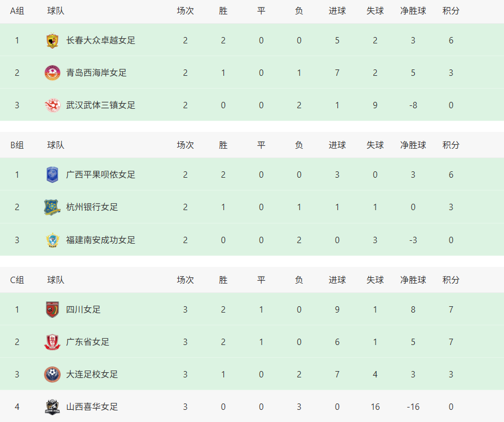The width and height of the screenshot is (504, 422).
Task: Click the 四川女足 team logo
Action: pos(53,310)
